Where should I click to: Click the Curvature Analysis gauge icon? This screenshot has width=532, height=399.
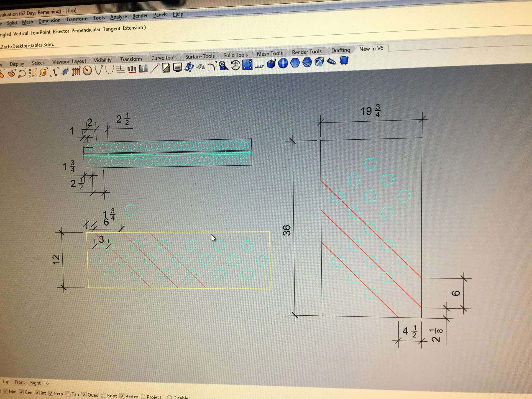tap(87, 70)
